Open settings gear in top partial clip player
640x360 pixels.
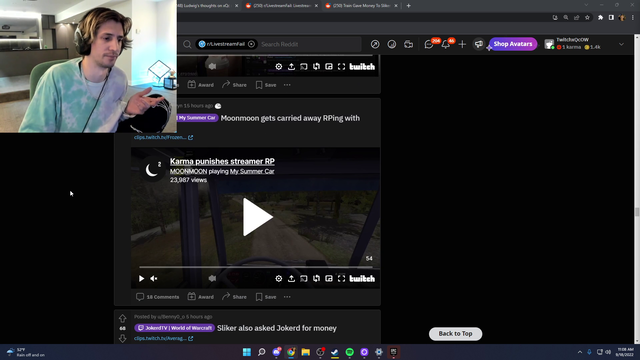[279, 67]
